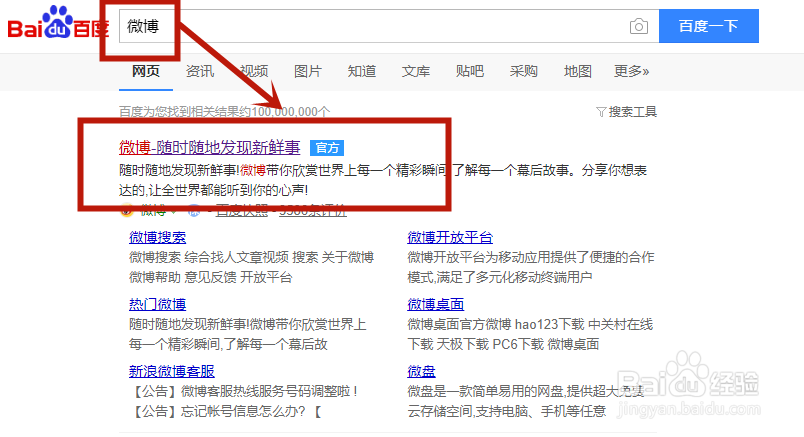Expand the 更多» menu
Viewport: 804px width, 437px height.
click(x=632, y=71)
